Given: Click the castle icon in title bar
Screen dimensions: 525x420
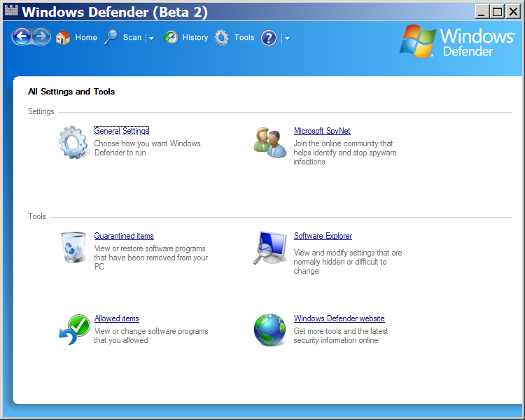Looking at the screenshot, I should click(x=11, y=10).
